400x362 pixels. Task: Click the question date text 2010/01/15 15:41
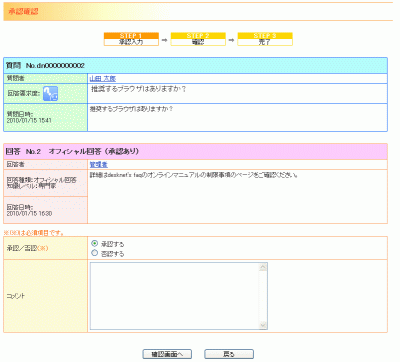tap(29, 120)
